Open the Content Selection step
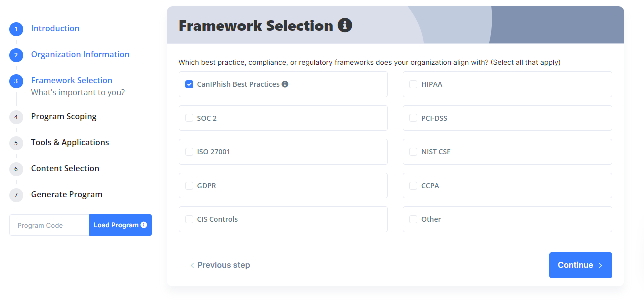 [65, 168]
